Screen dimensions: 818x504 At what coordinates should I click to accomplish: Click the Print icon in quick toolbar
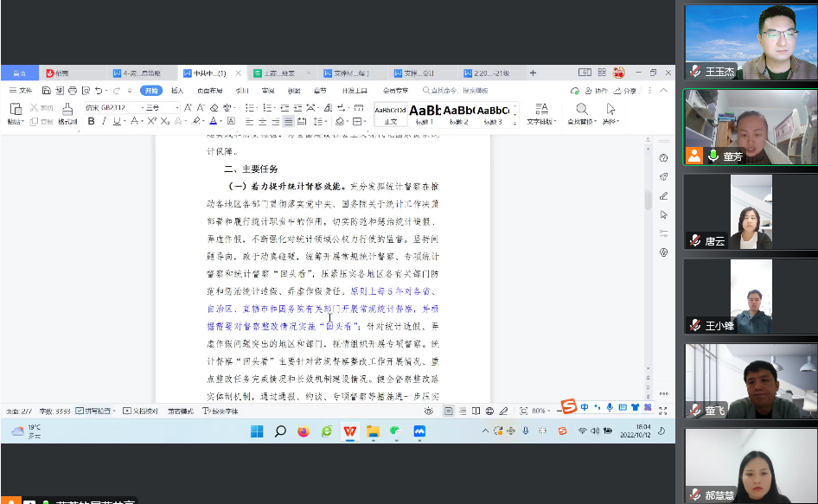(73, 90)
